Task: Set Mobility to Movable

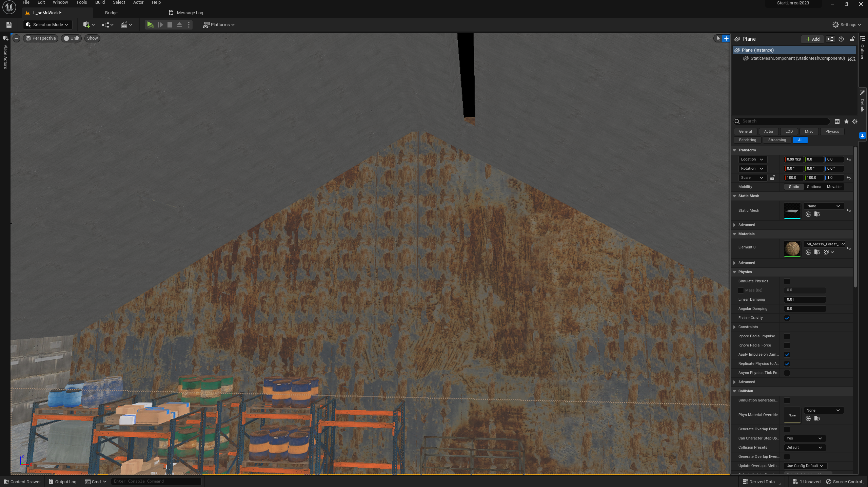Action: pyautogui.click(x=834, y=187)
